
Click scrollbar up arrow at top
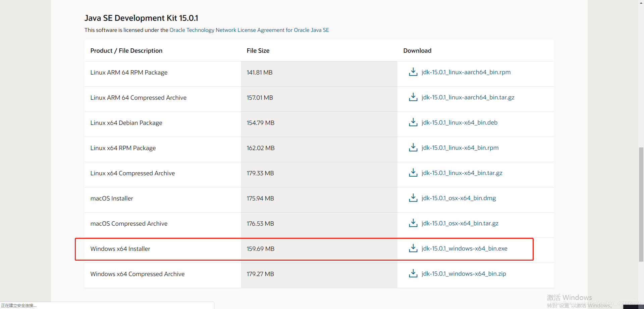point(641,3)
